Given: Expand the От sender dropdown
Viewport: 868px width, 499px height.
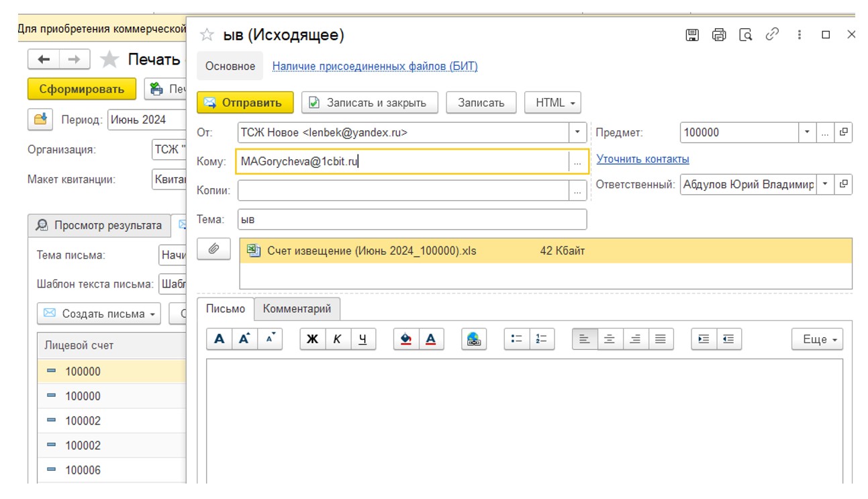Looking at the screenshot, I should coord(577,132).
